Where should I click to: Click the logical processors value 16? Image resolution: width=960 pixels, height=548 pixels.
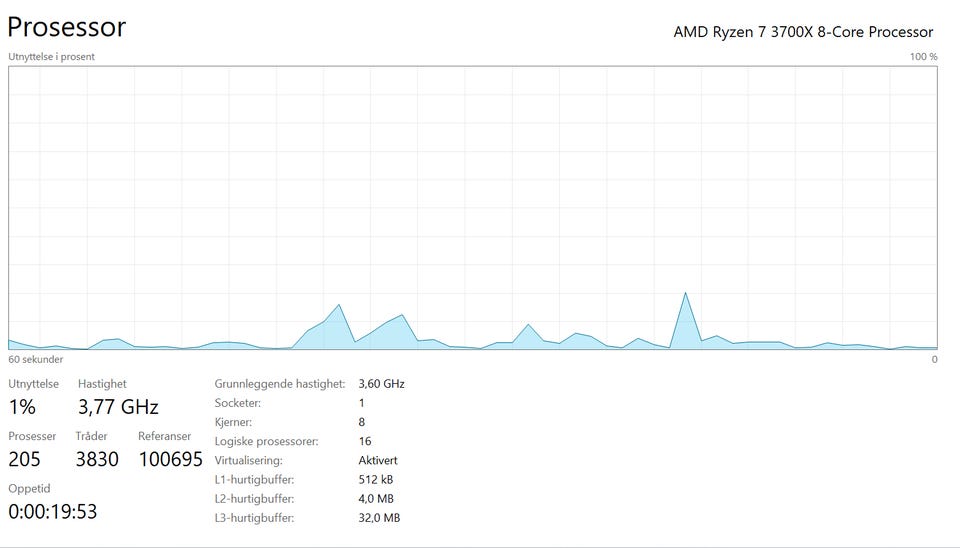click(365, 441)
